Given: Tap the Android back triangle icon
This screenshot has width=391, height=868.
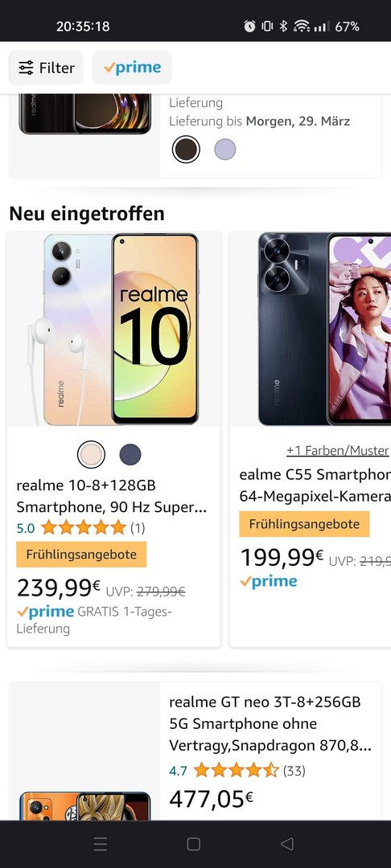Looking at the screenshot, I should click(x=287, y=844).
